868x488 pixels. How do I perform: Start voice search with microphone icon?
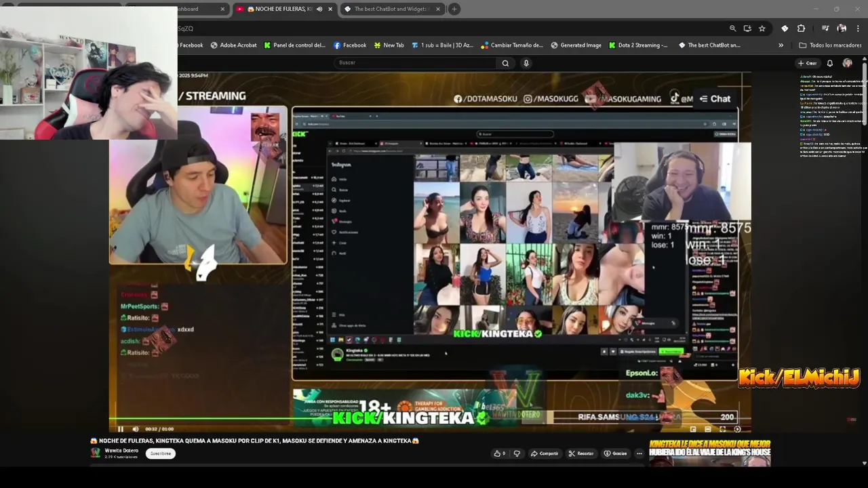(526, 63)
